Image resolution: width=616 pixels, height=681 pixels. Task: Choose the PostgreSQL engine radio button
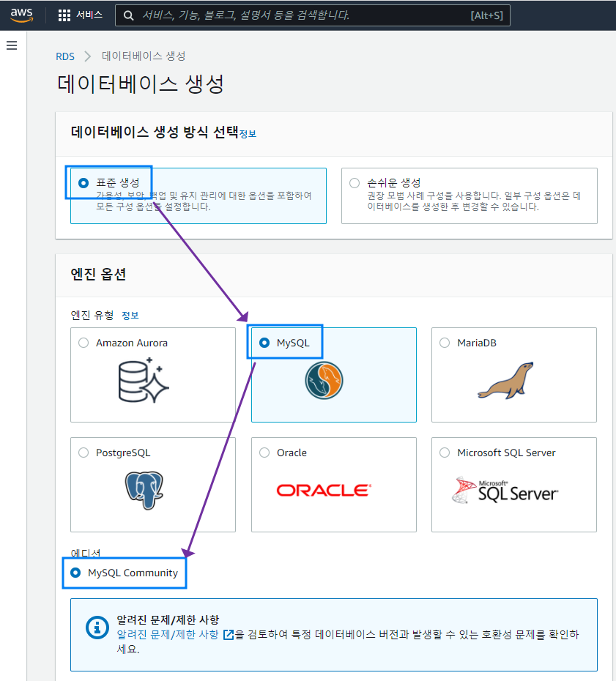[84, 453]
